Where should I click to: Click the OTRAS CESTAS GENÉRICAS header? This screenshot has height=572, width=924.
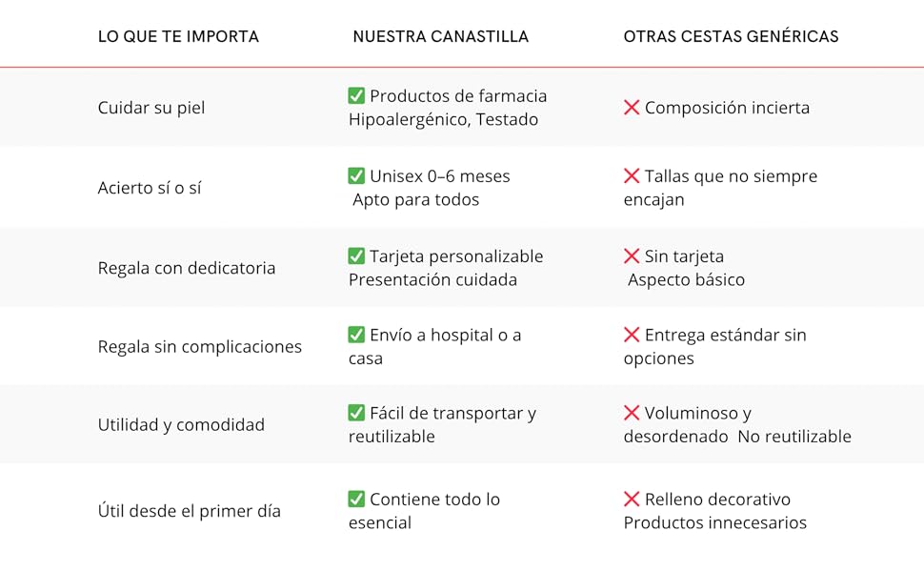point(731,37)
